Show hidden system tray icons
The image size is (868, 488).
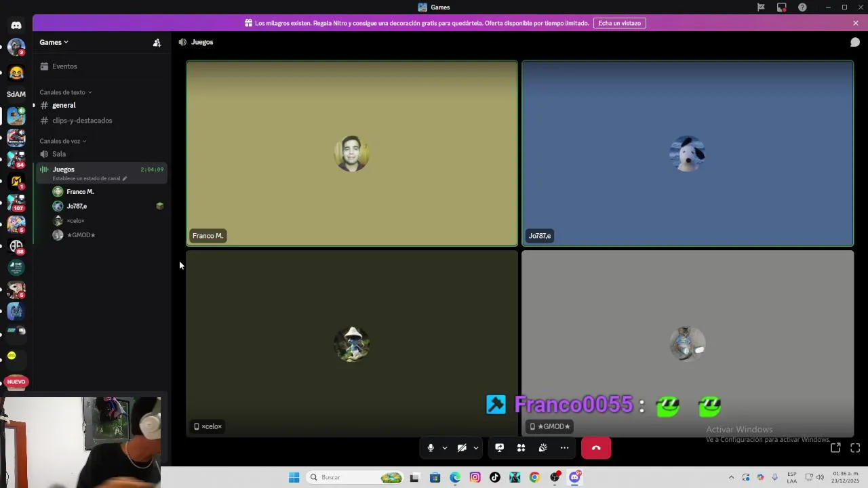tap(731, 477)
